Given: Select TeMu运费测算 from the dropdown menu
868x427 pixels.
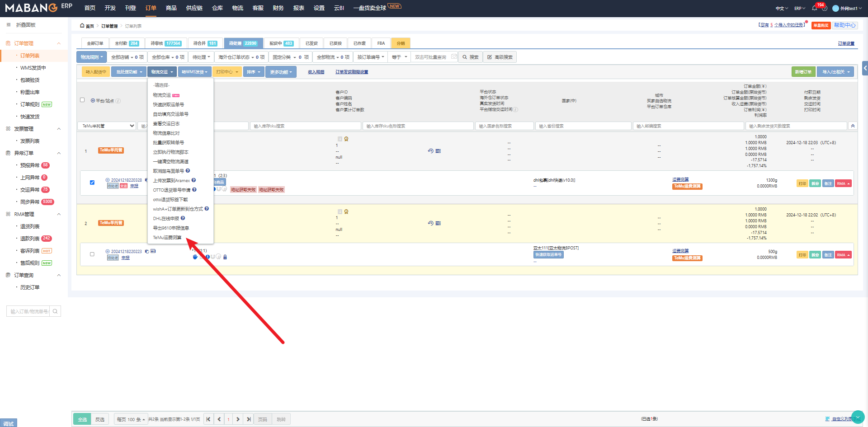Looking at the screenshot, I should click(x=167, y=238).
